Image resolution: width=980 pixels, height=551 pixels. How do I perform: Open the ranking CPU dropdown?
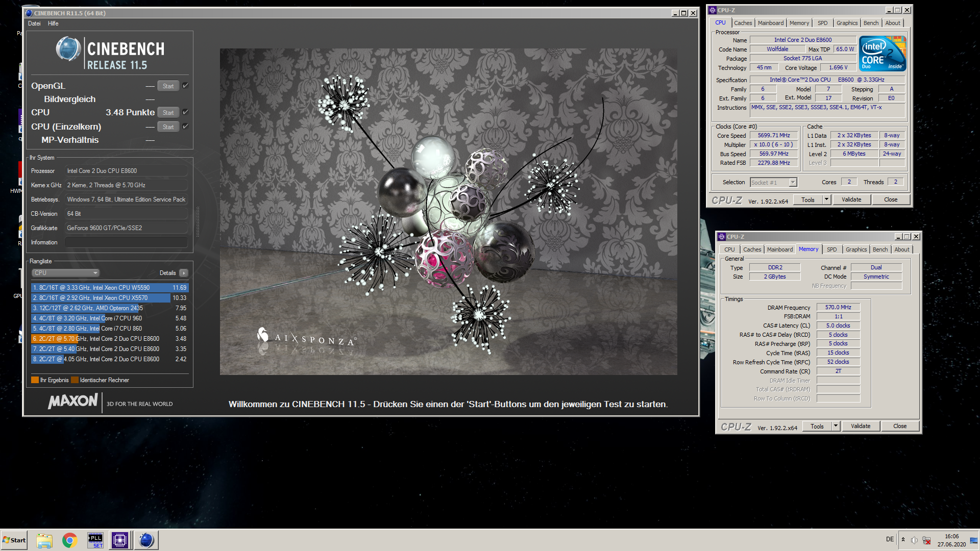65,273
